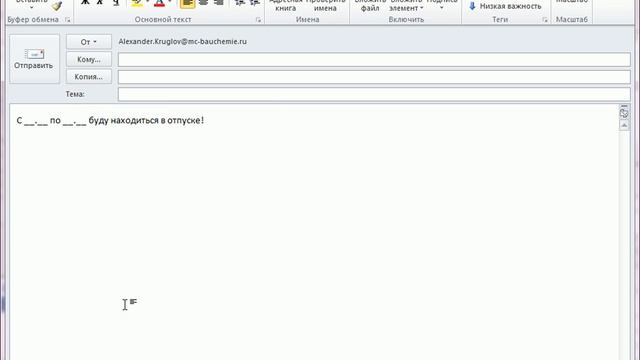Open the font color dropdown arrow

click(x=170, y=2)
